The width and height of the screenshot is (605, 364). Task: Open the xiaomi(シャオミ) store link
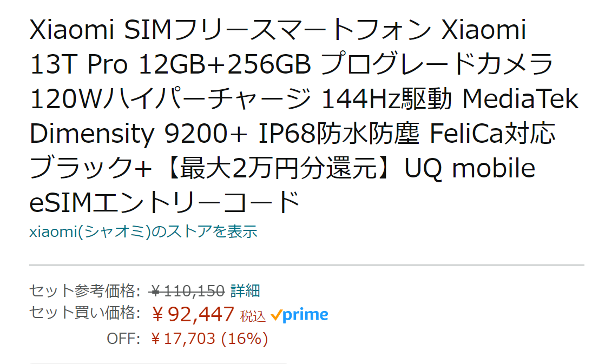[143, 232]
